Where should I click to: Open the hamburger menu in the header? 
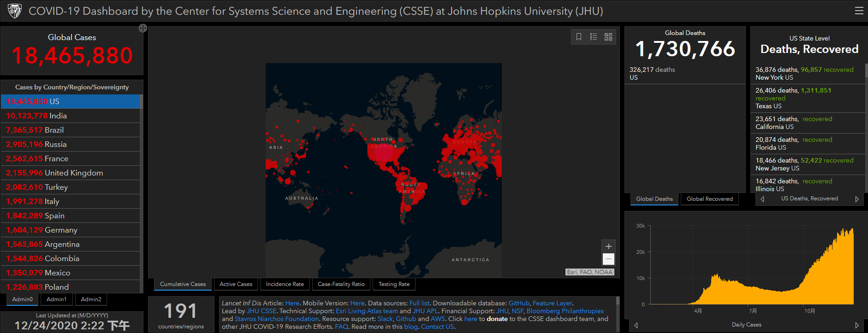(859, 11)
